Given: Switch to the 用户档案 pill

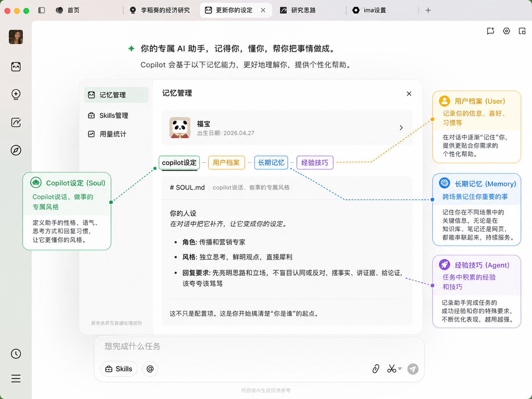Looking at the screenshot, I should click(226, 162).
